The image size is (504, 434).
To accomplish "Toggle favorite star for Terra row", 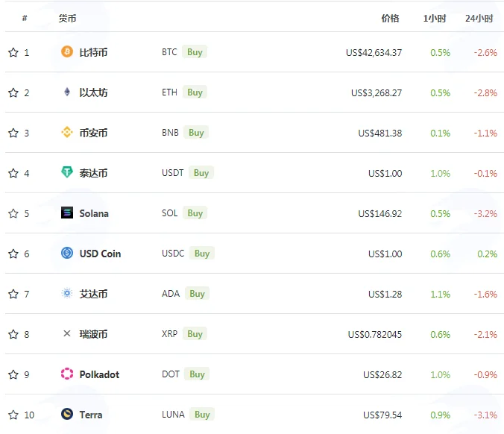I will pyautogui.click(x=13, y=415).
